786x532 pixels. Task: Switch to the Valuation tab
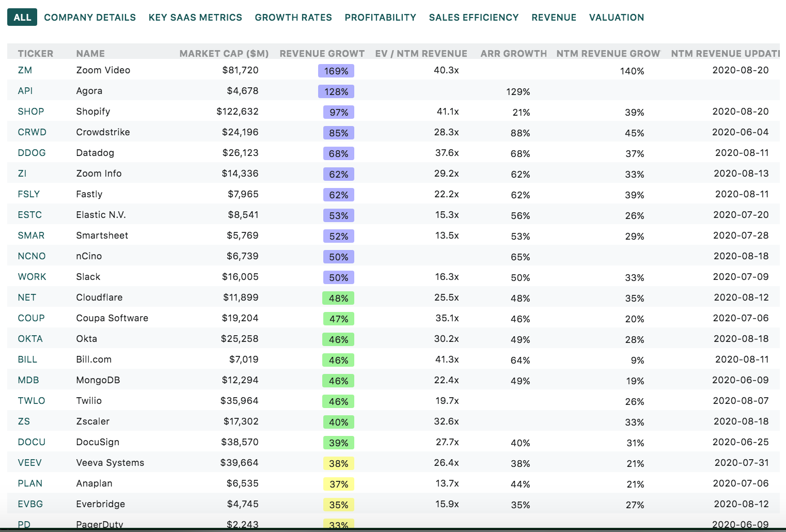[617, 17]
